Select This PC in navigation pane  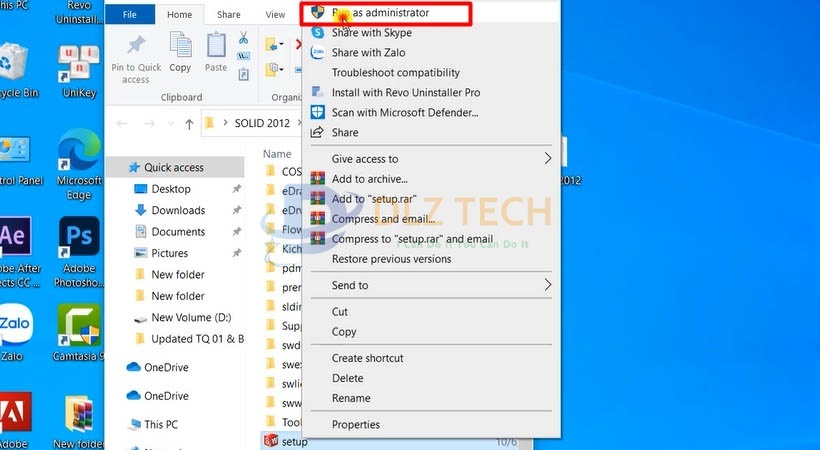point(161,424)
